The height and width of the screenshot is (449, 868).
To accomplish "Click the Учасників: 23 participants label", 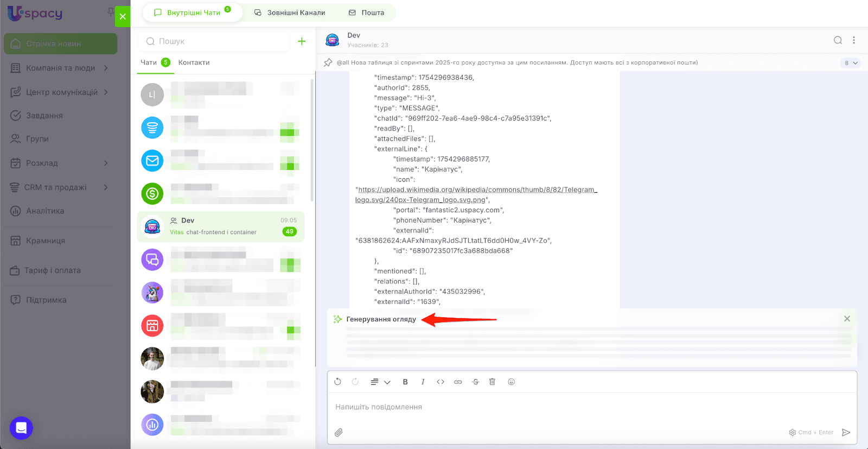I will tap(368, 45).
